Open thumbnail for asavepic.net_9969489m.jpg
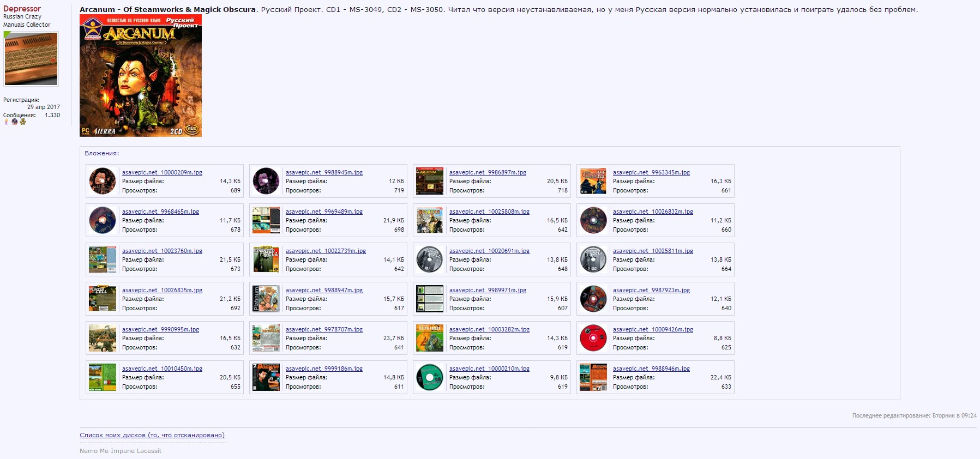Image resolution: width=980 pixels, height=459 pixels. (266, 220)
